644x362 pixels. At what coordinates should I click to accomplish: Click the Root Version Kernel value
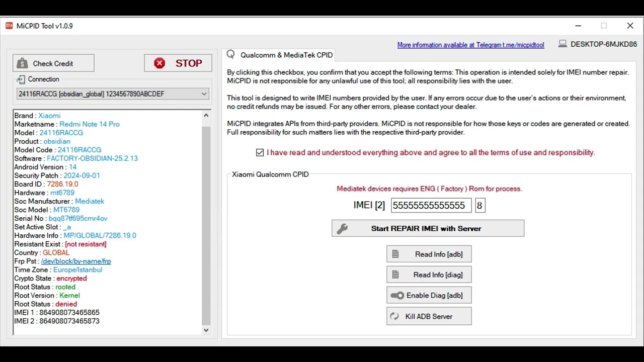click(69, 296)
